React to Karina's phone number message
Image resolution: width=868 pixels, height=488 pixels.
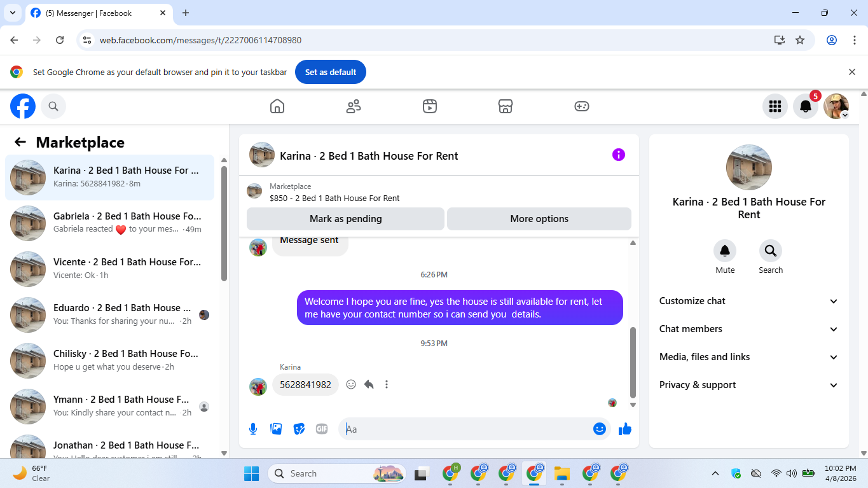(x=351, y=384)
